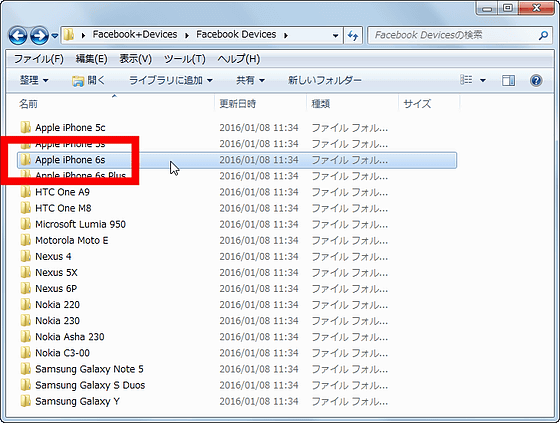
Task: Open the view options dropdown arrow
Action: (482, 80)
